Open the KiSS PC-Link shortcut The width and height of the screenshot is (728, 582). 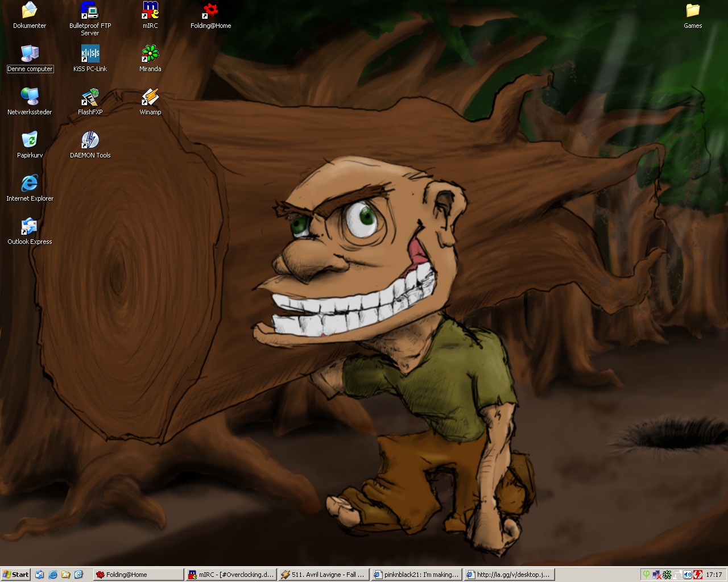tap(90, 59)
